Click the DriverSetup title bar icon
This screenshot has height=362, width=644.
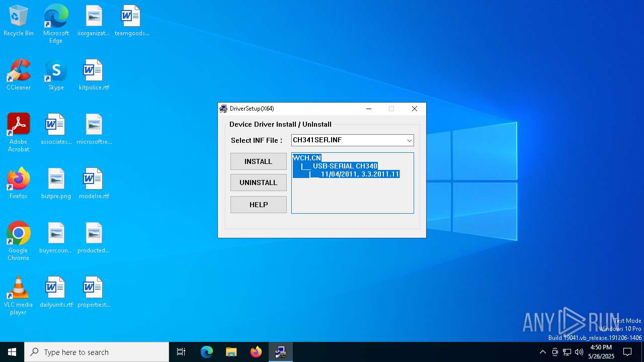click(x=223, y=109)
